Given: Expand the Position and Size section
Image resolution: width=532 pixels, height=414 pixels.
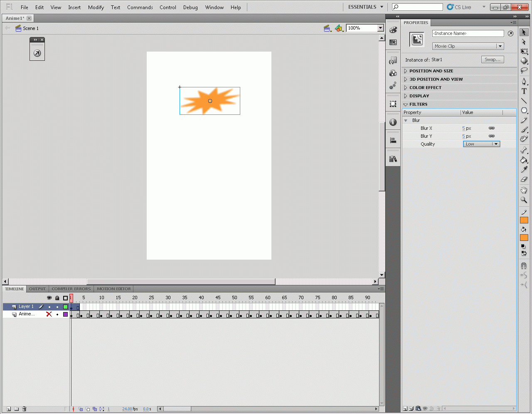Looking at the screenshot, I should [x=431, y=71].
